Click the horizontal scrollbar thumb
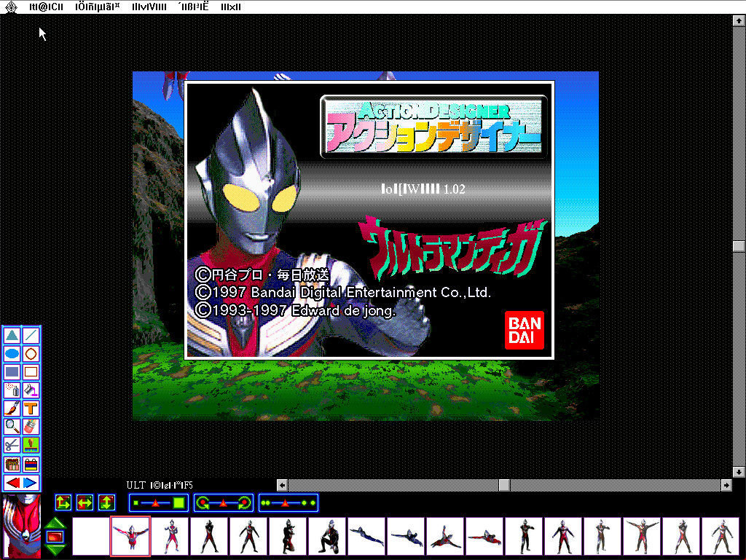The image size is (746, 560). click(504, 485)
